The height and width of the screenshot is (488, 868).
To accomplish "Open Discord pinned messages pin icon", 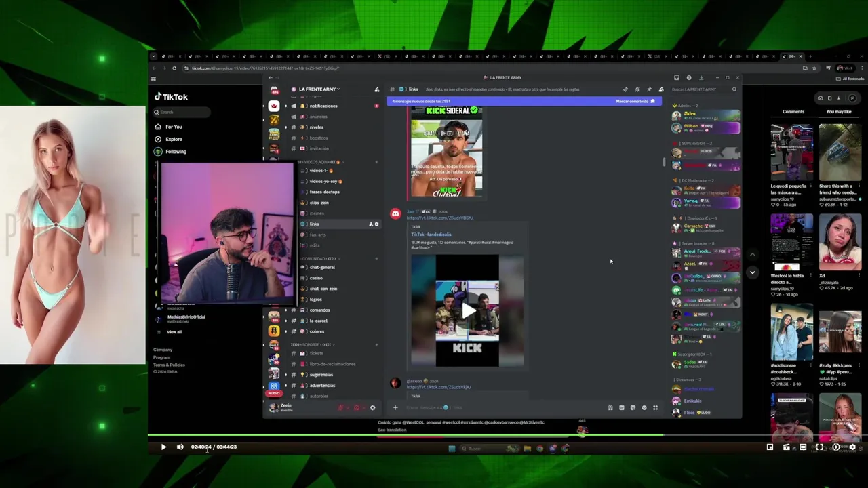I will click(x=649, y=89).
